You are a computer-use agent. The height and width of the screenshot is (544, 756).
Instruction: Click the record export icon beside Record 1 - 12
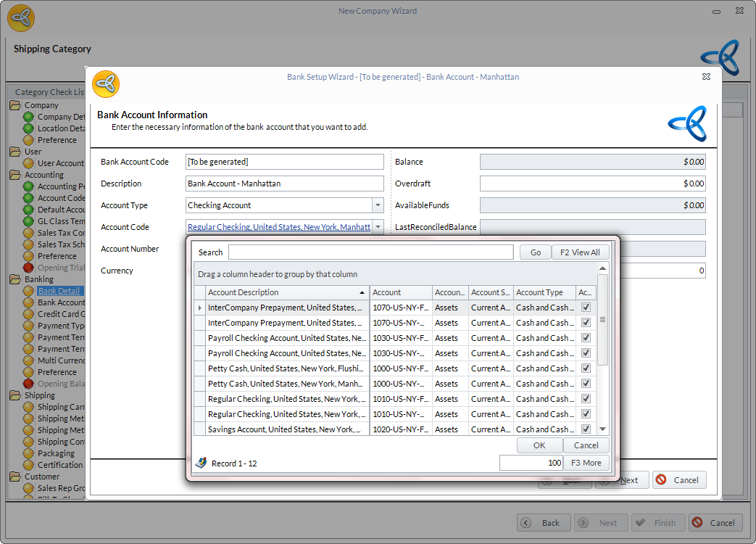tap(201, 463)
